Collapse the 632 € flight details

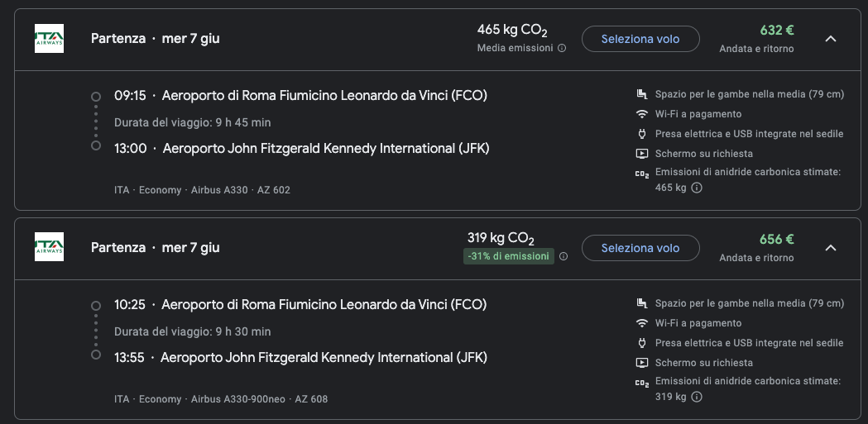tap(831, 39)
